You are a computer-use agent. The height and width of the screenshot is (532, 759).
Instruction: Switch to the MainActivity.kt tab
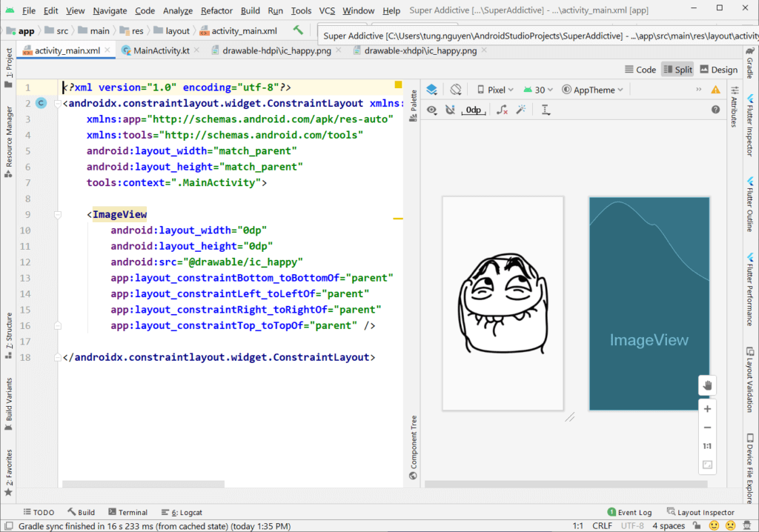(161, 50)
